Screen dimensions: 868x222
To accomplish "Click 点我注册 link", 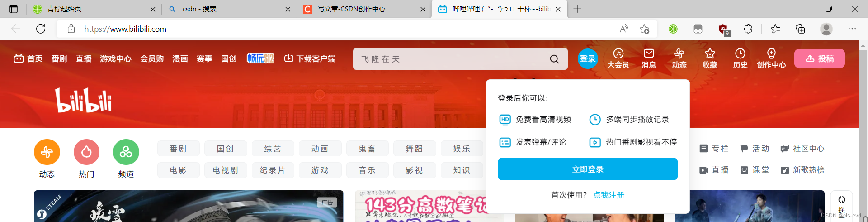I will 609,195.
